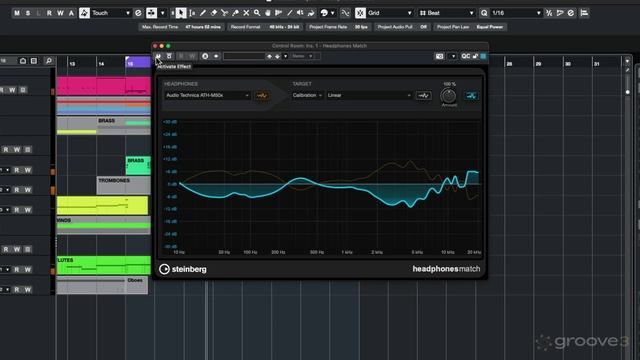
Task: Select the Draw pencil tool
Action: click(203, 13)
